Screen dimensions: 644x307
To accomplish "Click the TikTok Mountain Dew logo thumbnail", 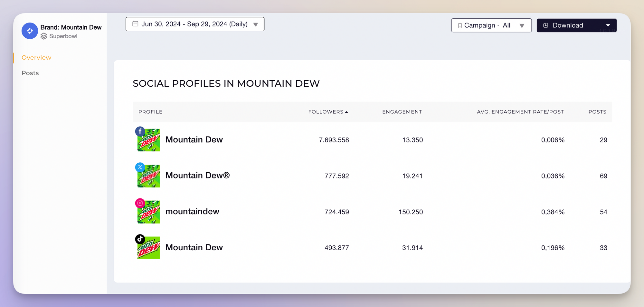I will 149,248.
